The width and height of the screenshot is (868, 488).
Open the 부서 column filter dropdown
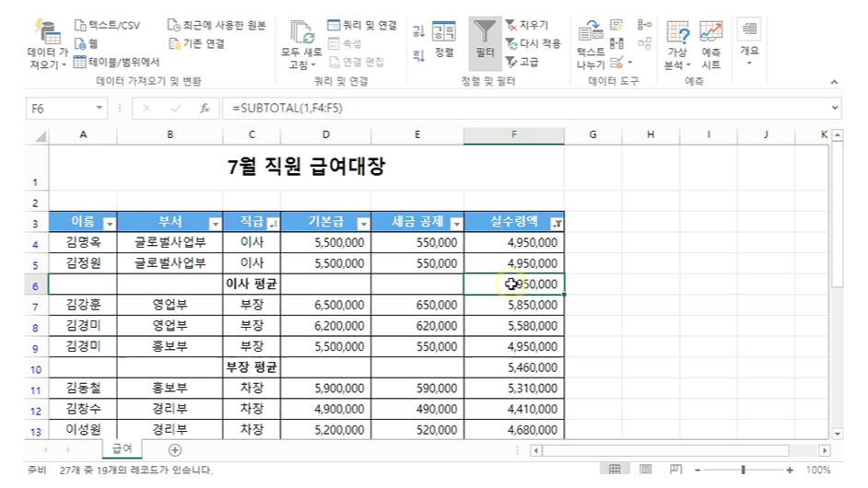[215, 223]
